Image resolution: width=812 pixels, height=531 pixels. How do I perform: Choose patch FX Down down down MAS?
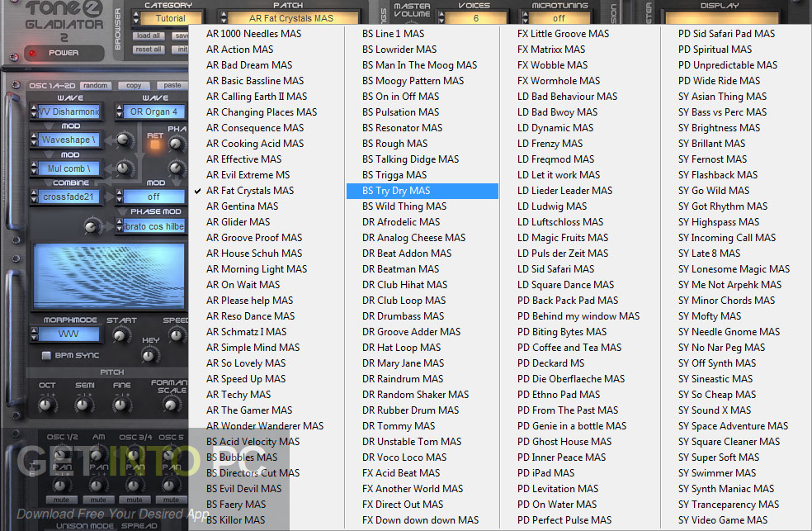click(x=423, y=520)
